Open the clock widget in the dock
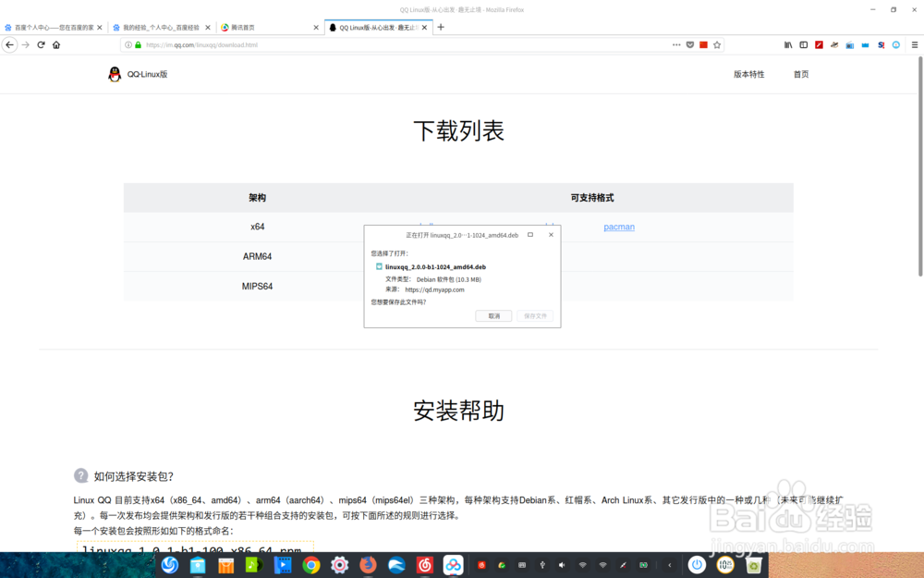924x578 pixels. click(725, 565)
